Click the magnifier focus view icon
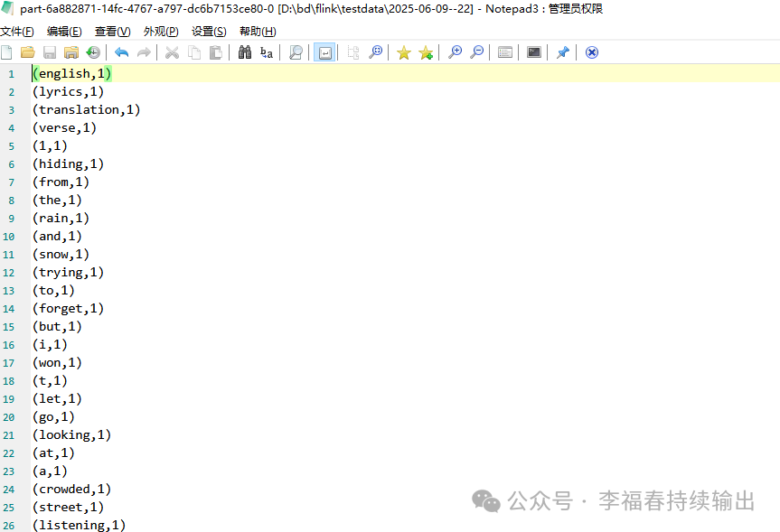This screenshot has height=532, width=780. (x=296, y=52)
